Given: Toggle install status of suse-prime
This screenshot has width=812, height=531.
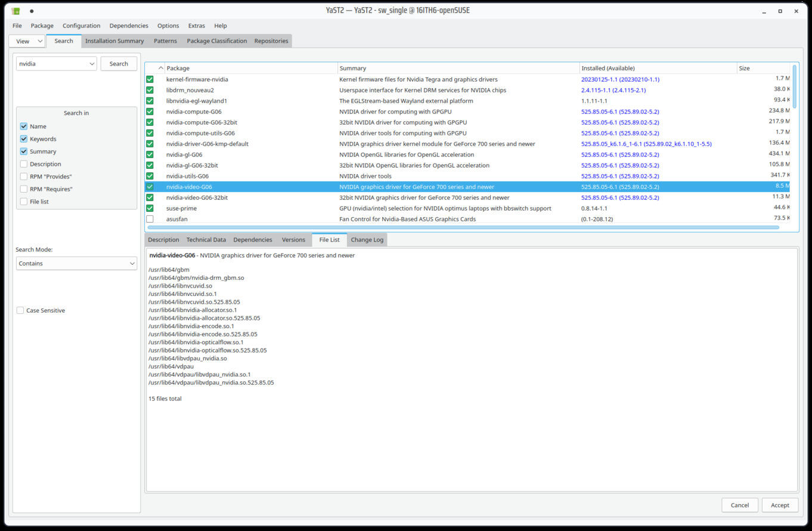Looking at the screenshot, I should tap(150, 208).
